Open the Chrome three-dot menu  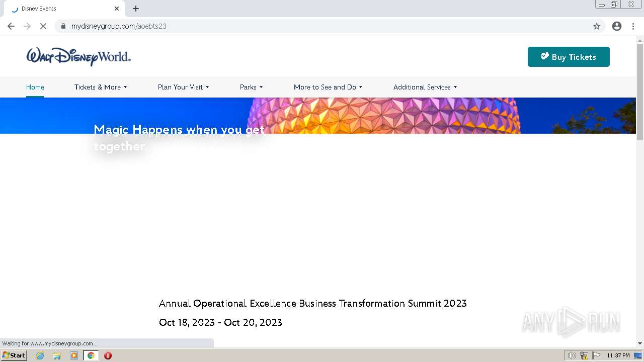(633, 26)
